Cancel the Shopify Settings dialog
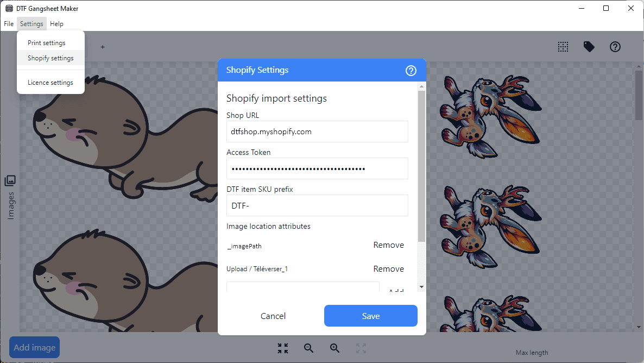The height and width of the screenshot is (363, 644). coord(273,316)
